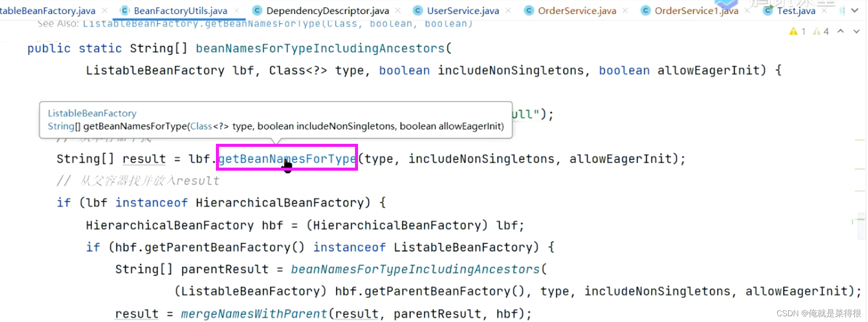This screenshot has height=322, width=868.
Task: Switch to the UserService.java tab
Action: pyautogui.click(x=463, y=11)
